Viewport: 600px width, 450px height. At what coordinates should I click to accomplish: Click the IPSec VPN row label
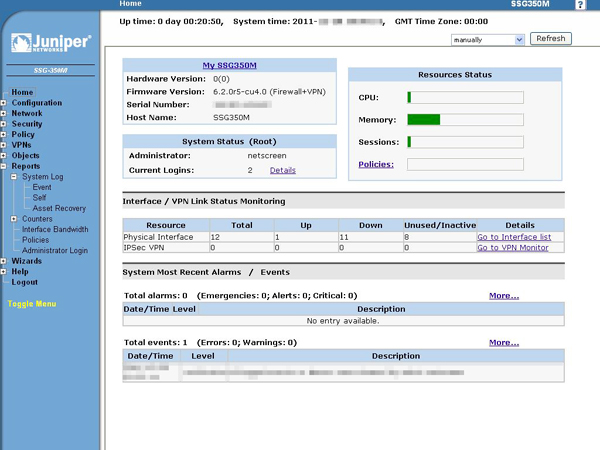[x=143, y=248]
